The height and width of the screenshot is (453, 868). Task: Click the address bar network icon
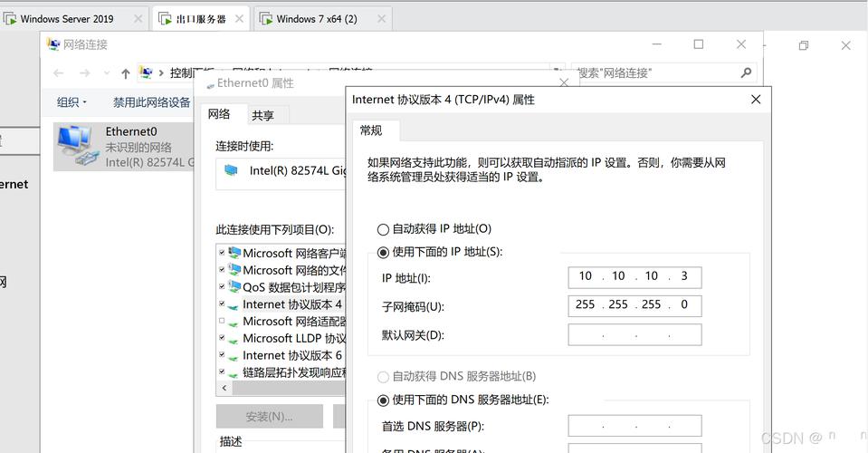point(146,72)
